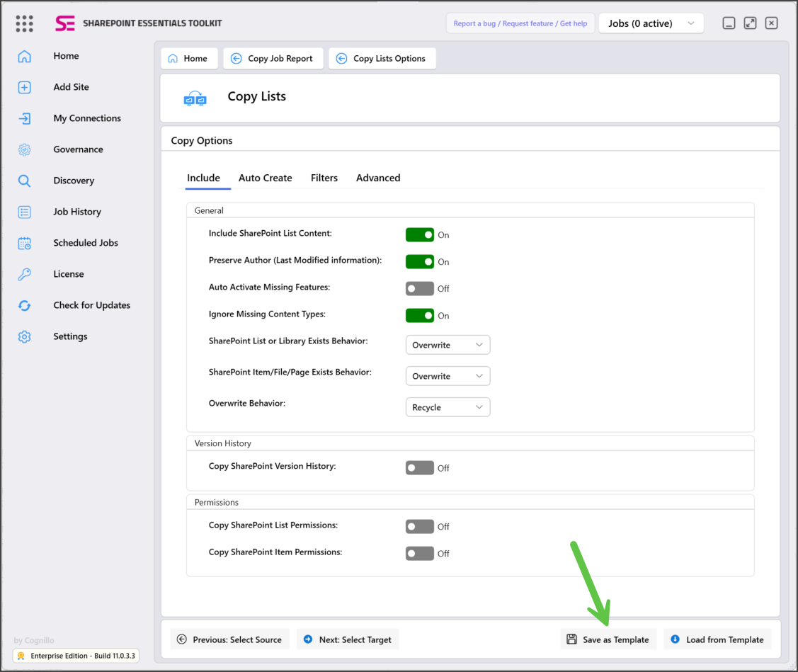The image size is (798, 672).
Task: Click the My Connections sign-in icon
Action: (x=24, y=118)
